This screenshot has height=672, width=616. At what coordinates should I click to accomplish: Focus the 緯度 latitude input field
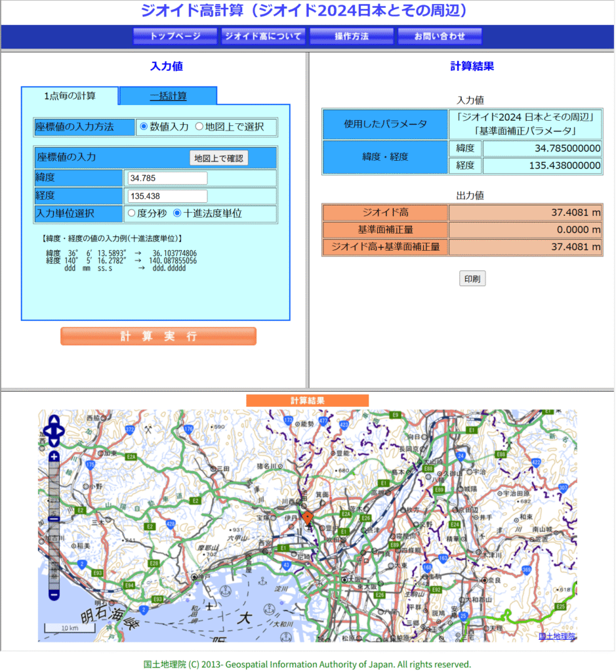(167, 178)
